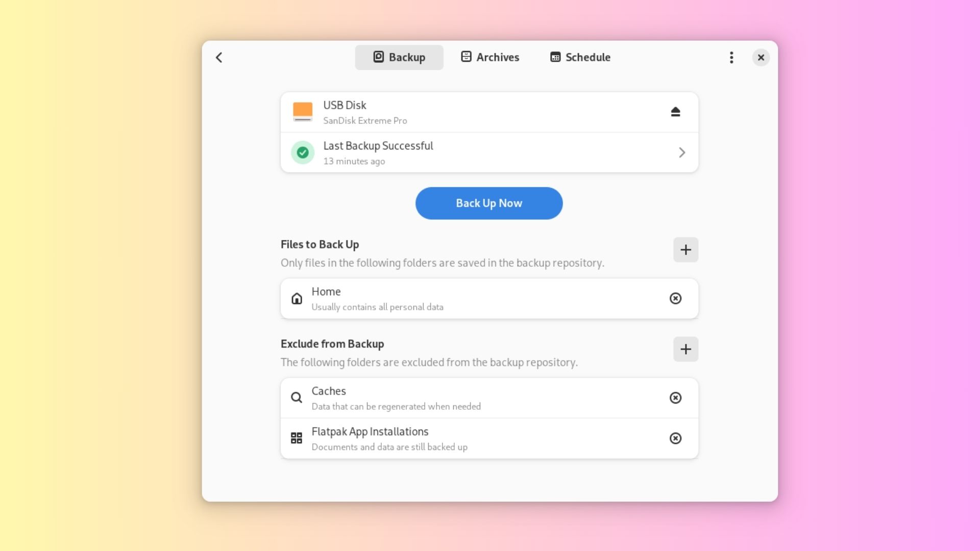This screenshot has height=551, width=980.
Task: Expand Last Backup Successful details chevron
Action: pos(682,153)
